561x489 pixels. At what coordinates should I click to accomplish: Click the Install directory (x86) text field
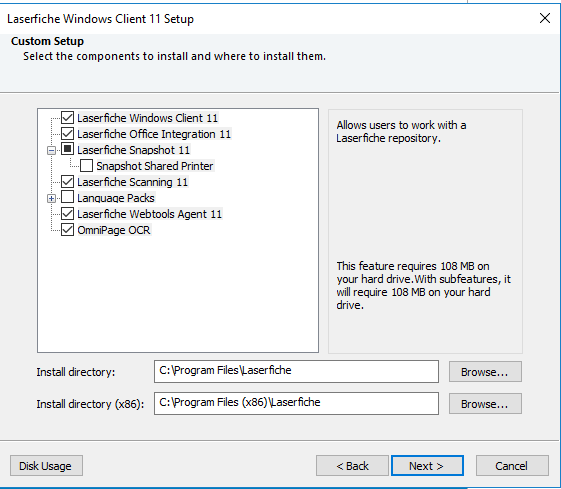point(296,404)
